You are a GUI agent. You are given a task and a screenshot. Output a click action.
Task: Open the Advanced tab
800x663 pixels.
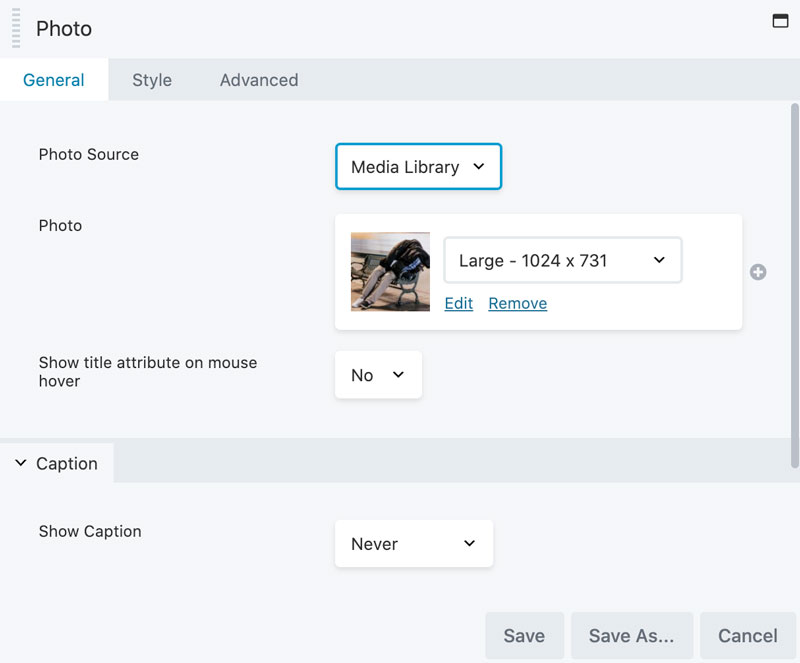point(259,80)
